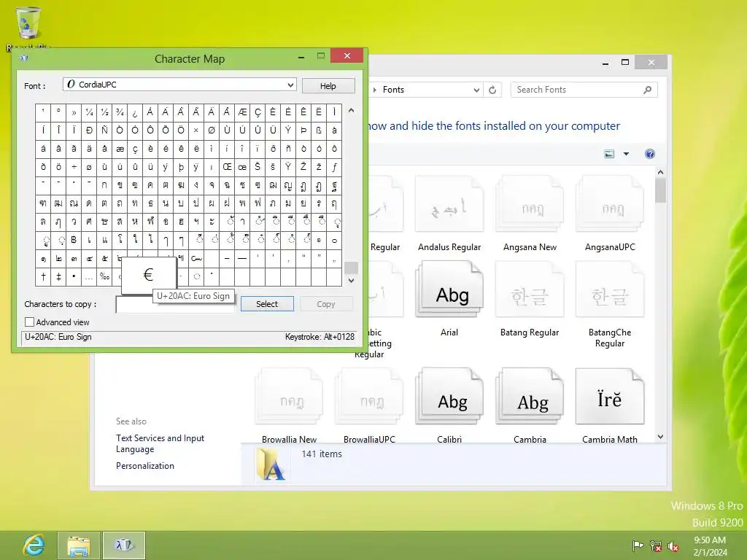Open Text Services and Input Language link

(x=160, y=443)
